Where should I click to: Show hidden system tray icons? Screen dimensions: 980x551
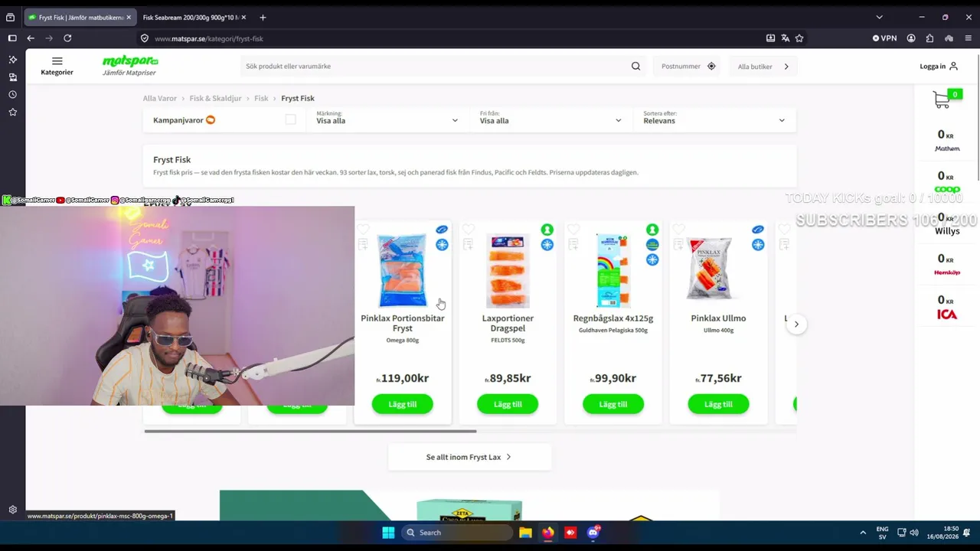pos(863,533)
